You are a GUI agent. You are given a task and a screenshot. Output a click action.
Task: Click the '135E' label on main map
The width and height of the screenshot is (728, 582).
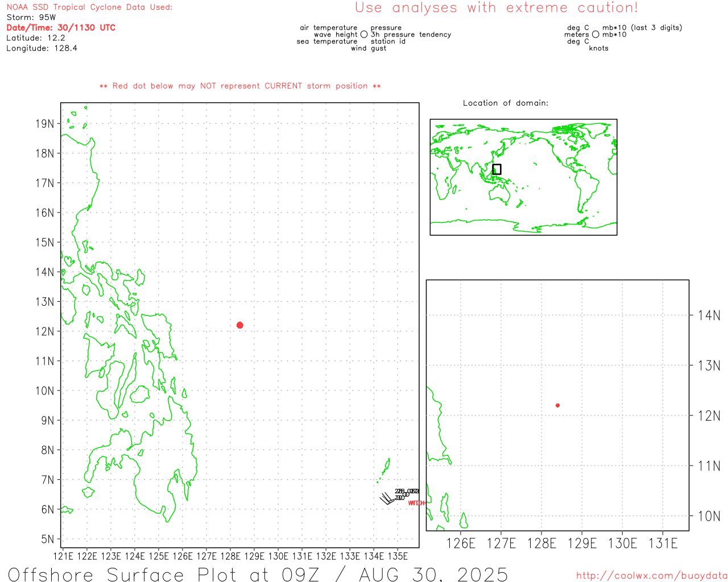(x=398, y=556)
